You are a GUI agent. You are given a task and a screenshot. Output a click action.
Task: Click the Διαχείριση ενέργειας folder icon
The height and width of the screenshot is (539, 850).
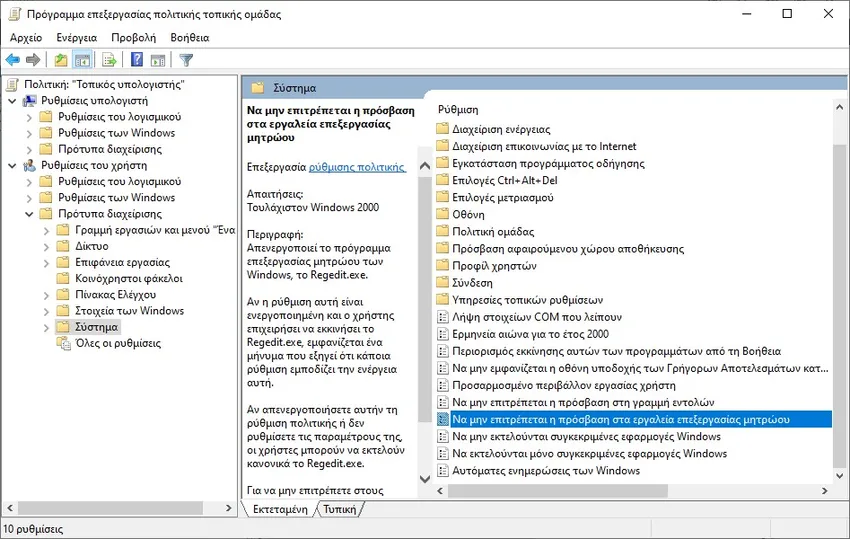tap(443, 129)
